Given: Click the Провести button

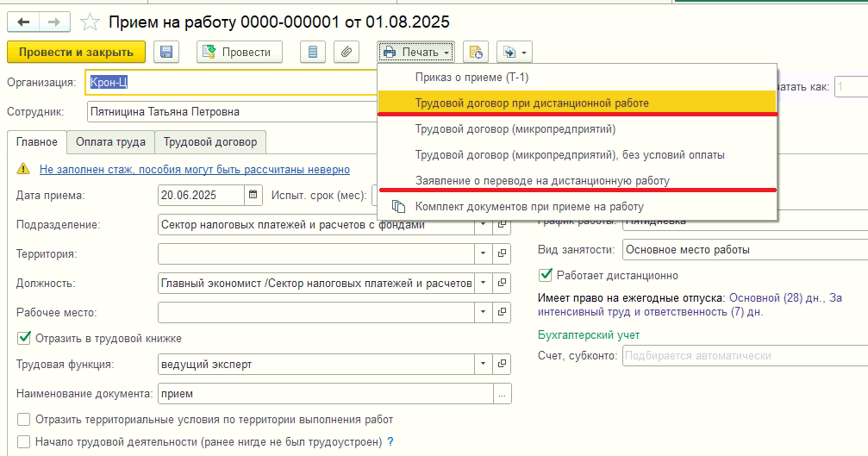Looking at the screenshot, I should click(239, 52).
